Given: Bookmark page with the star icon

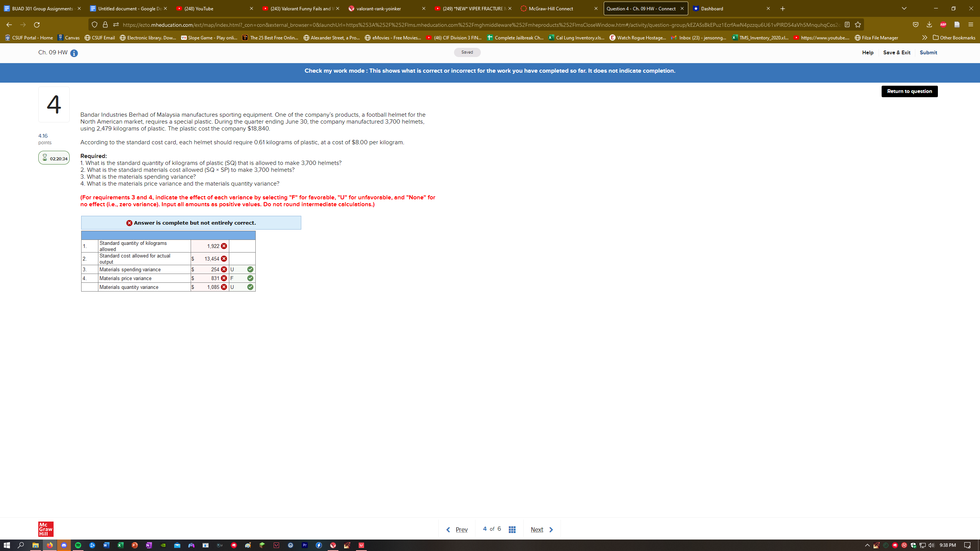Looking at the screenshot, I should (858, 25).
